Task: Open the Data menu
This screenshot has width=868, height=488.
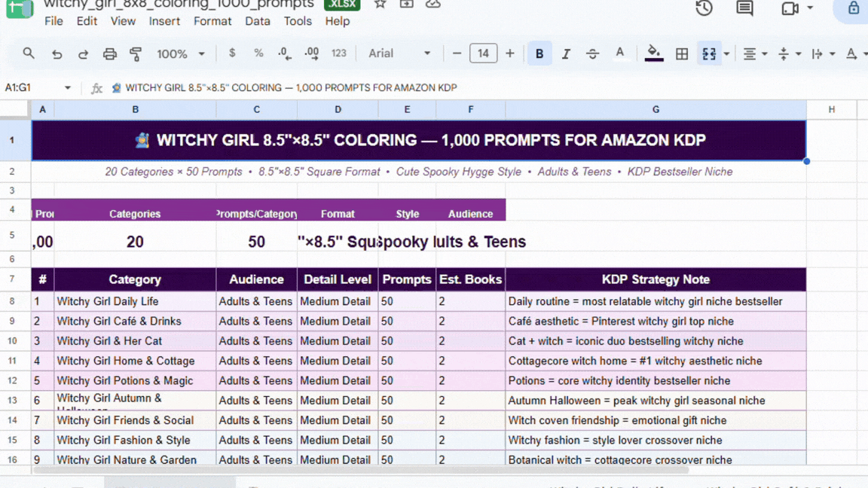Action: tap(258, 21)
